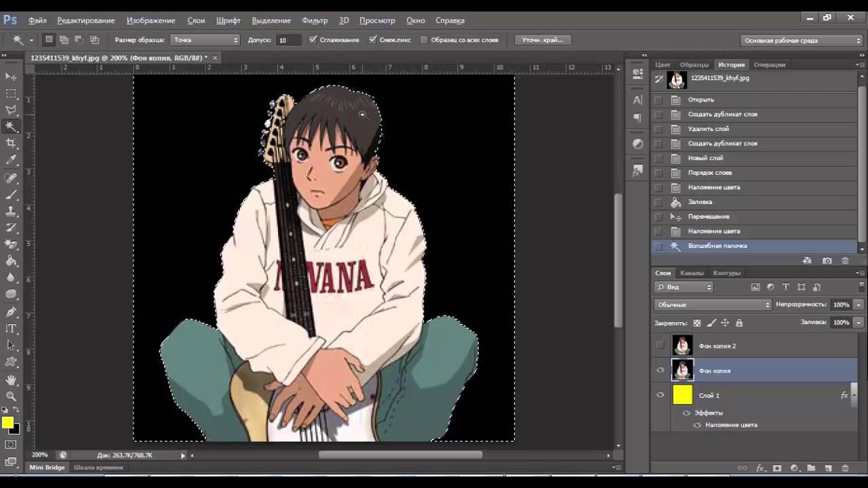Screen dimensions: 868x488
Task: Show the Фон копия 2 layer
Action: pos(660,346)
